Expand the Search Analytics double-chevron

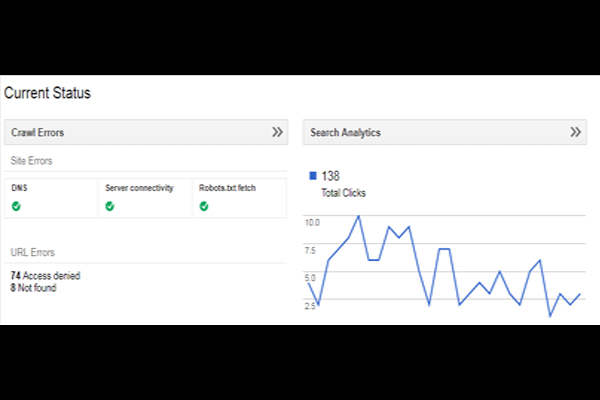click(x=576, y=131)
